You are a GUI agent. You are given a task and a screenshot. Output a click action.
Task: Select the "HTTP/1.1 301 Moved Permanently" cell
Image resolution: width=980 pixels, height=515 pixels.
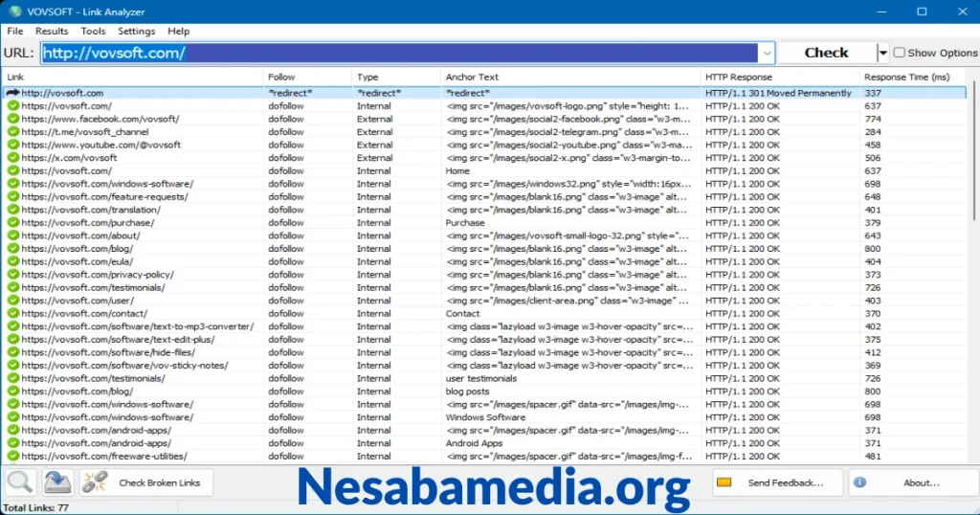click(x=778, y=93)
